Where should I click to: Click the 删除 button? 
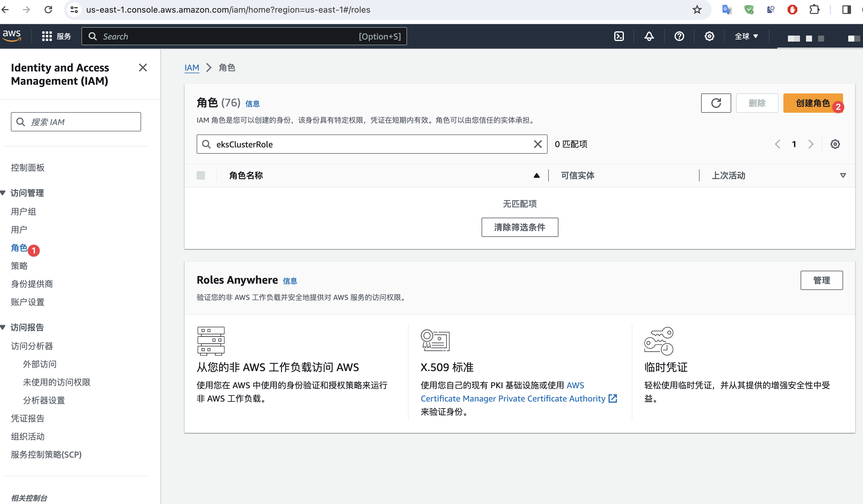pyautogui.click(x=757, y=103)
